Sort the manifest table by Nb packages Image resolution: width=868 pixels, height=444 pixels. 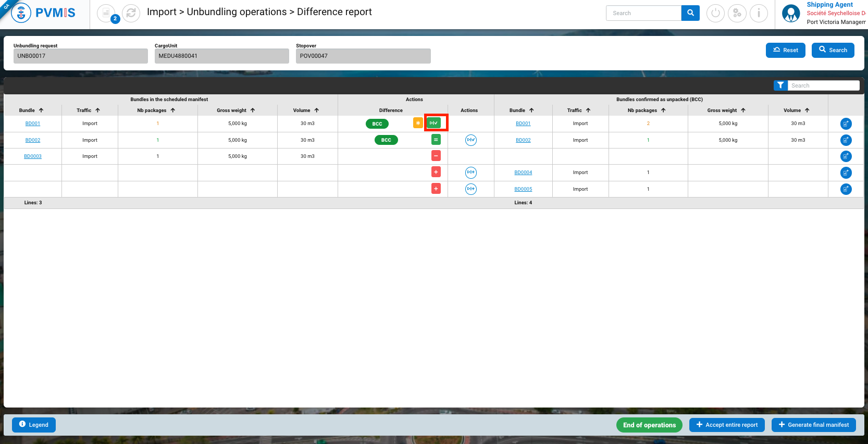click(173, 110)
